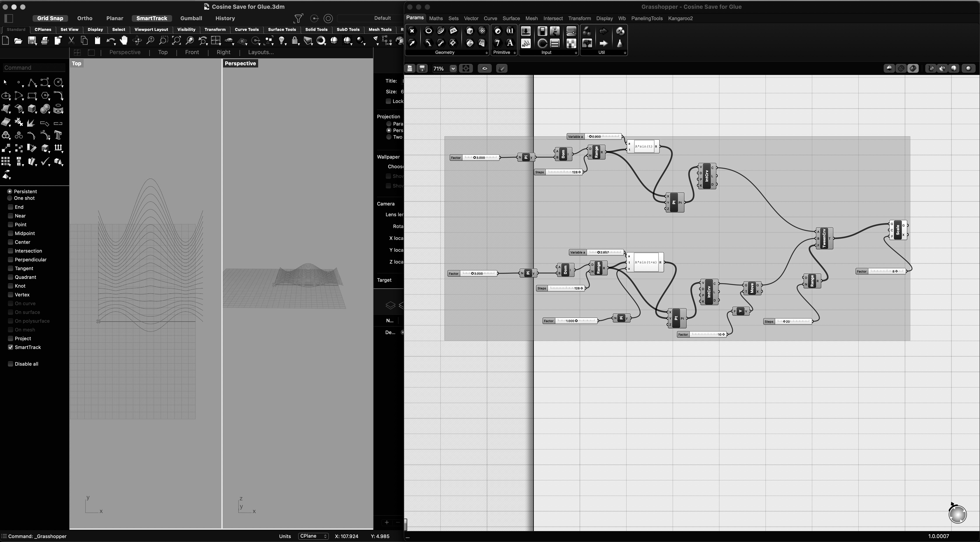Select the Panel component icon in Input group

click(x=555, y=43)
